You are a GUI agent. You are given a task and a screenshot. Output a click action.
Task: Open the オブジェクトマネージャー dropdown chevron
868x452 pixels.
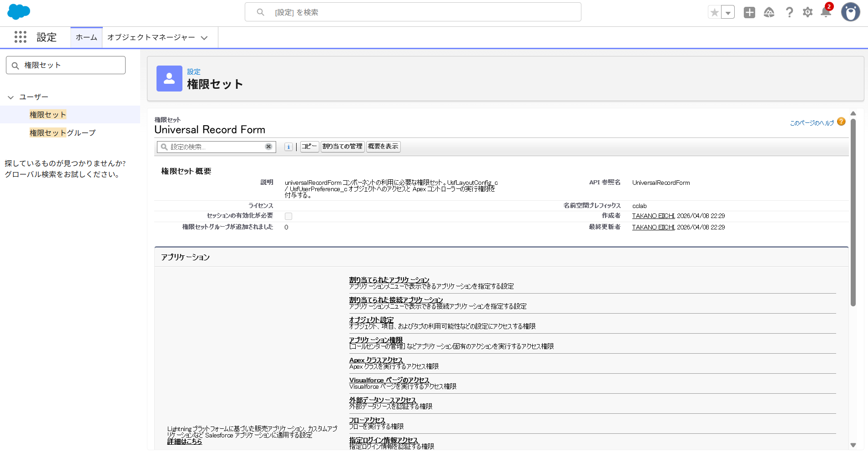tap(204, 38)
